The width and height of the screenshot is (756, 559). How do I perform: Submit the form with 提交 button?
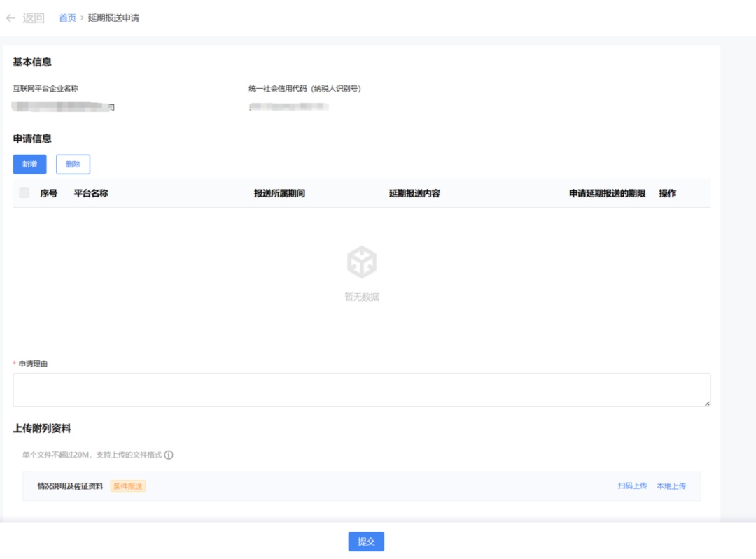(x=366, y=542)
